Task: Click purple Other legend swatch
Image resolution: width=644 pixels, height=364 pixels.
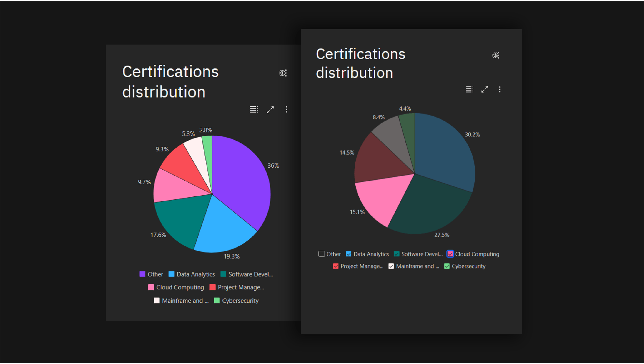Action: [142, 274]
